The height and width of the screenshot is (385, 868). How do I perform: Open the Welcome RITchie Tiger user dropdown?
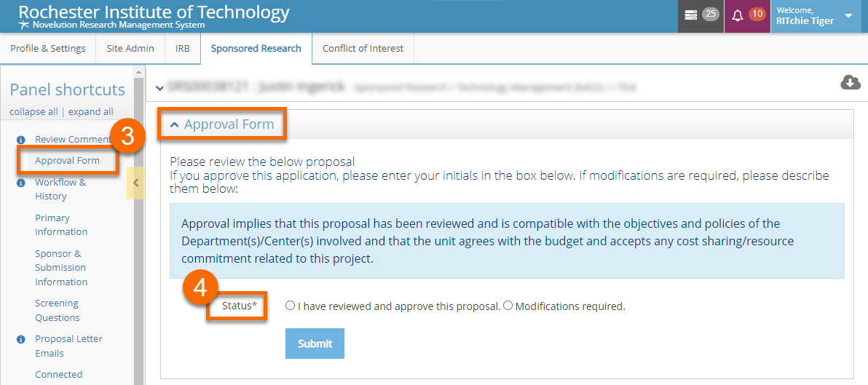(x=848, y=16)
